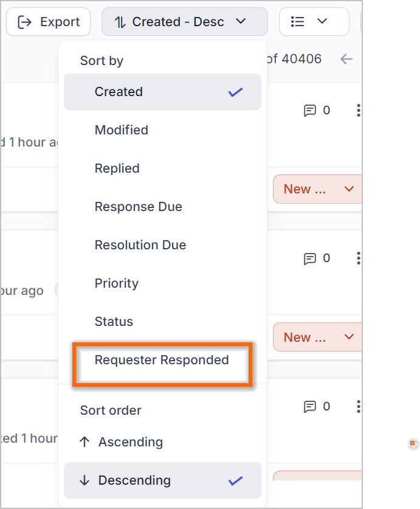Sort tickets by Modified
Image resolution: width=420 pixels, height=509 pixels.
(162, 130)
